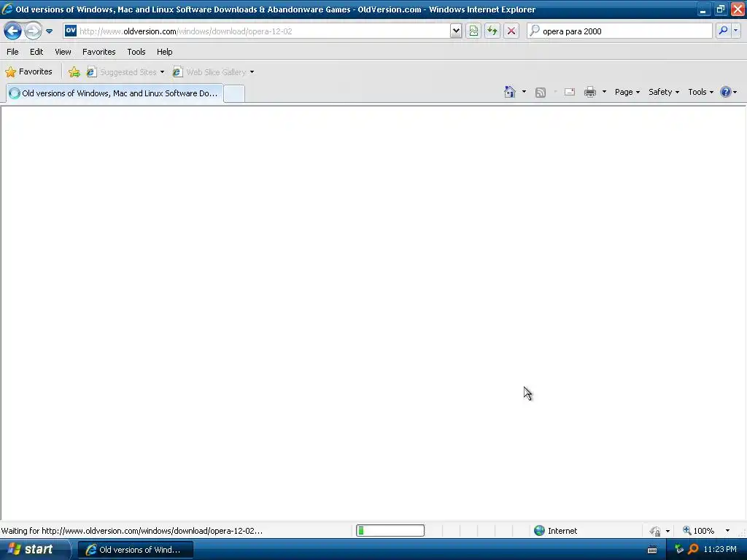Expand the zoom level dropdown arrow
The width and height of the screenshot is (747, 560).
coord(727,531)
